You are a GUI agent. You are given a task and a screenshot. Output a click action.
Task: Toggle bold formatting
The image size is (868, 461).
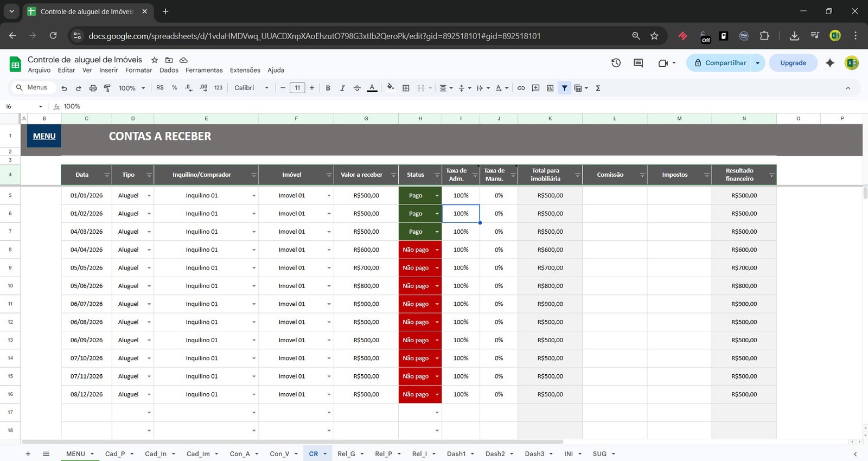point(328,88)
